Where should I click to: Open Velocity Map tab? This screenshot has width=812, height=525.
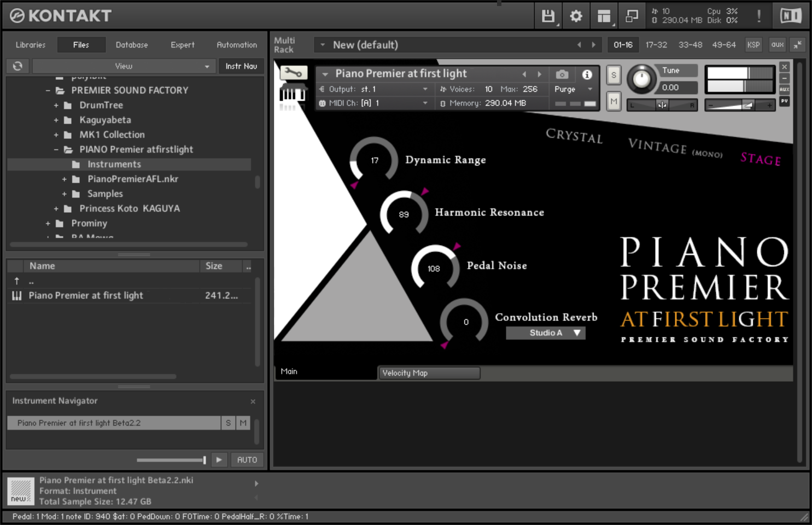[429, 373]
